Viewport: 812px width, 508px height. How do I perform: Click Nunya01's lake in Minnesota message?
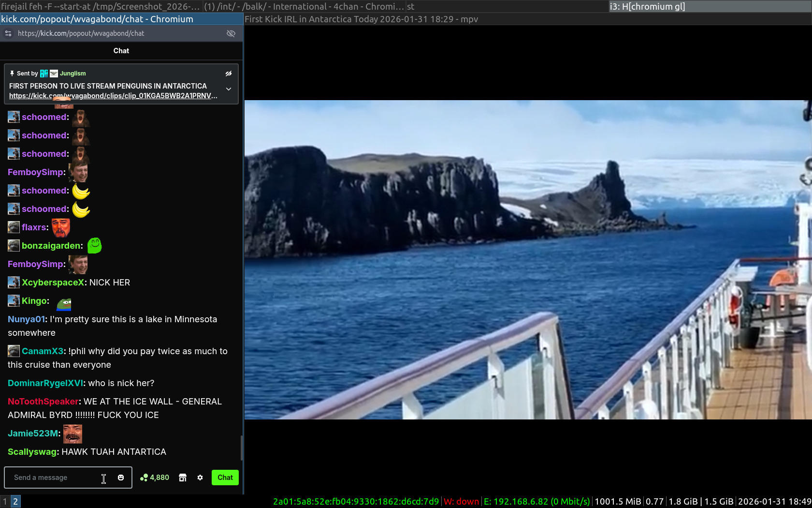tap(113, 326)
